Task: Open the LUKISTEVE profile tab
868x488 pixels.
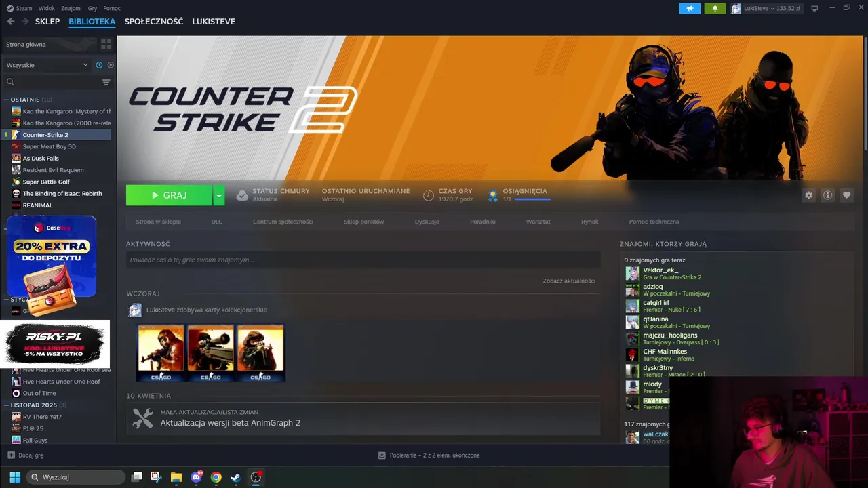Action: 214,22
